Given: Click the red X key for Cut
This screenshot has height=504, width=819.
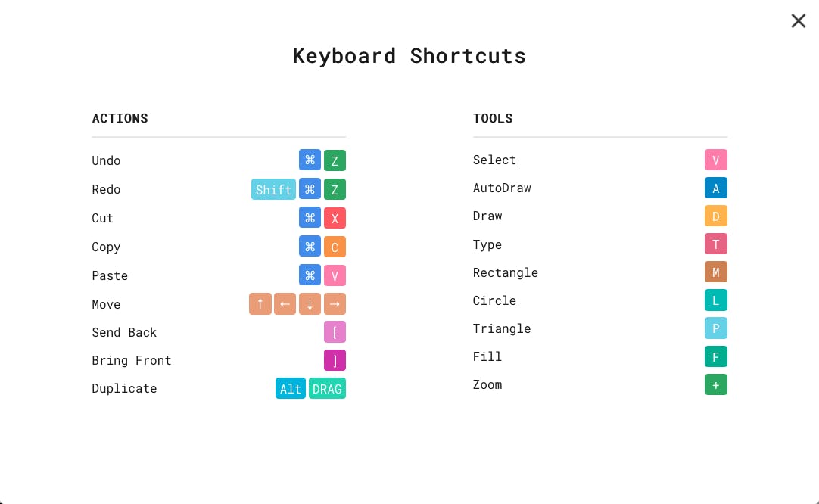Looking at the screenshot, I should click(335, 218).
